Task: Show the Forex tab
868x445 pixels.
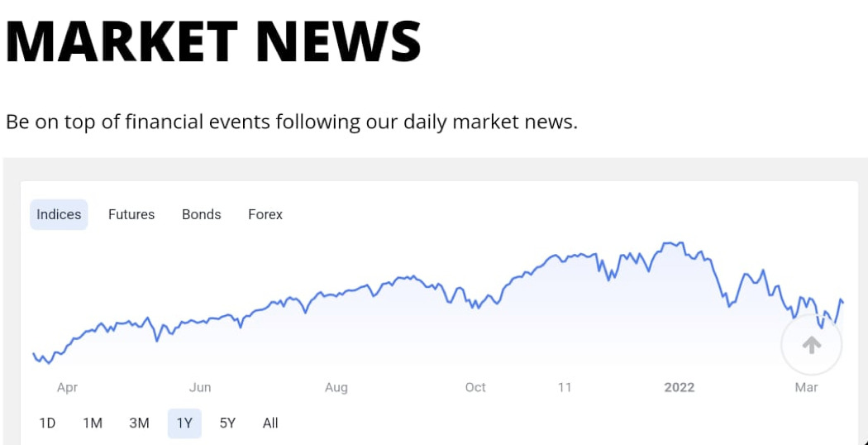Action: tap(265, 214)
